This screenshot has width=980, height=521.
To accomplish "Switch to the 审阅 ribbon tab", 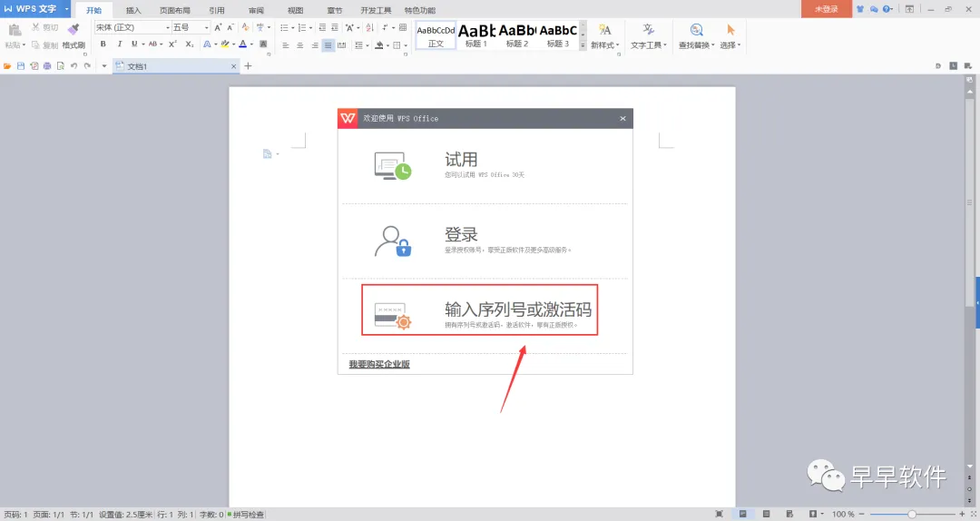I will [x=256, y=10].
